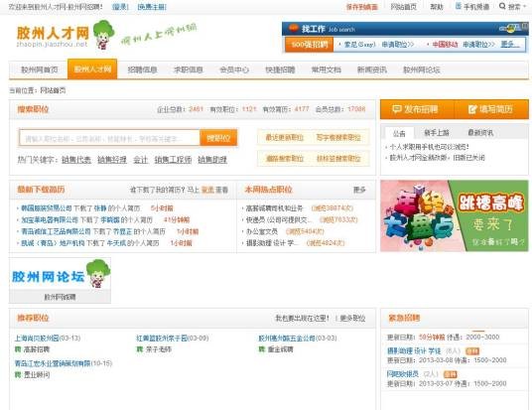Click the 填写简历 button with pencil icon

click(x=491, y=109)
